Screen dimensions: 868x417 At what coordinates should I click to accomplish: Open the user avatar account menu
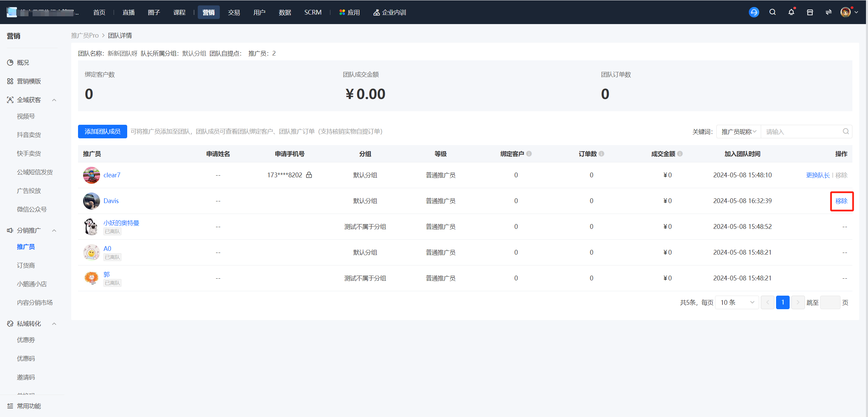[845, 12]
